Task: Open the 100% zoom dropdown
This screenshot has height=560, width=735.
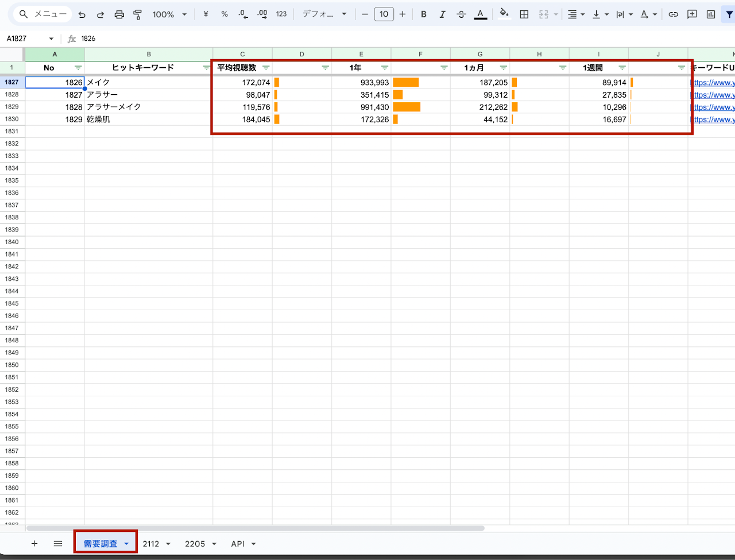Action: (x=169, y=14)
